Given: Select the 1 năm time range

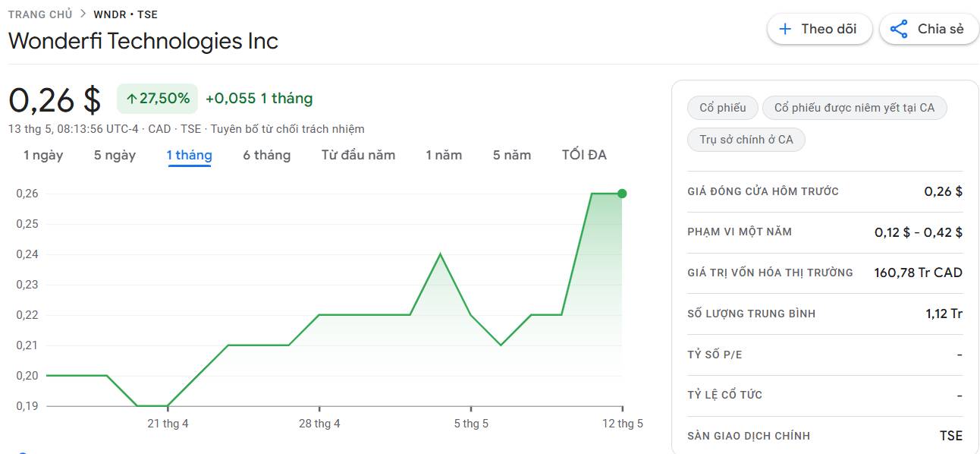Looking at the screenshot, I should pyautogui.click(x=444, y=155).
